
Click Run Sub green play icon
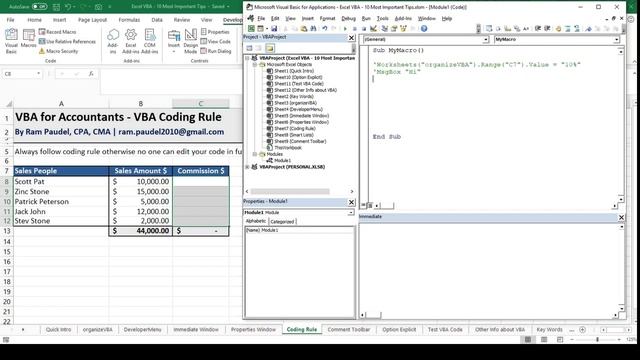point(345,29)
